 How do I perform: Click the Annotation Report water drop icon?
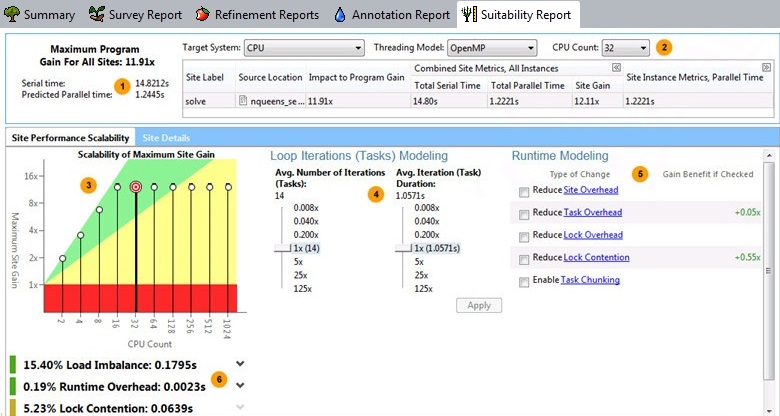click(340, 15)
